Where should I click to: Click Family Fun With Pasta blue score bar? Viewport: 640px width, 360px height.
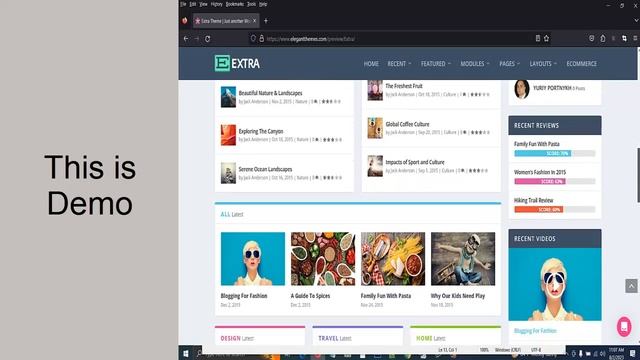coord(543,153)
